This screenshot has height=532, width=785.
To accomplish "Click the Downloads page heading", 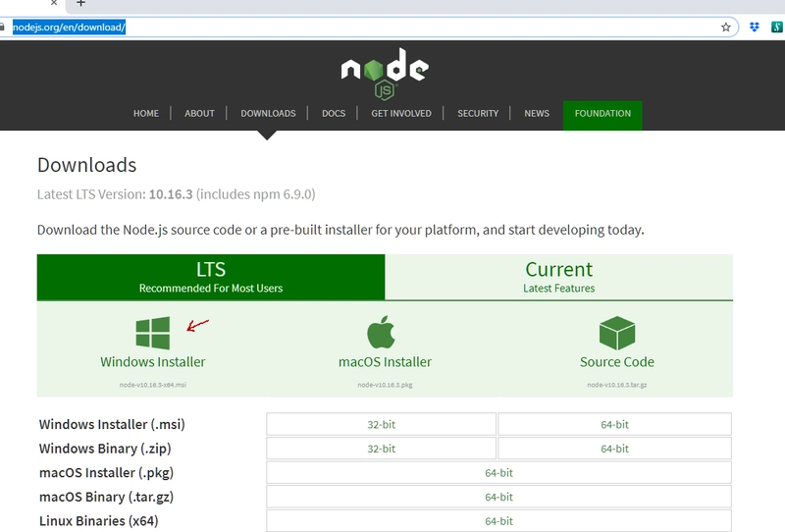I will click(86, 165).
